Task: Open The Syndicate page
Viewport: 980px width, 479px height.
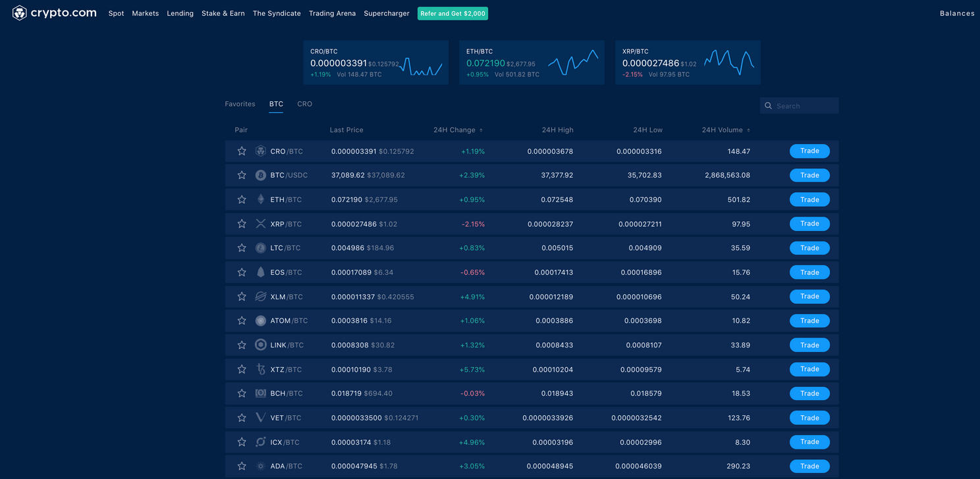Action: click(277, 13)
